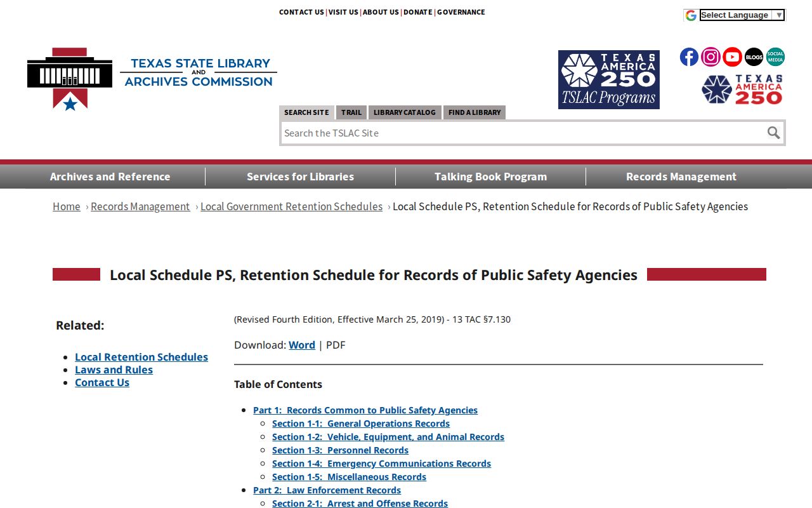812x508 pixels.
Task: Open Local Retention Schedules related link
Action: pyautogui.click(x=141, y=357)
